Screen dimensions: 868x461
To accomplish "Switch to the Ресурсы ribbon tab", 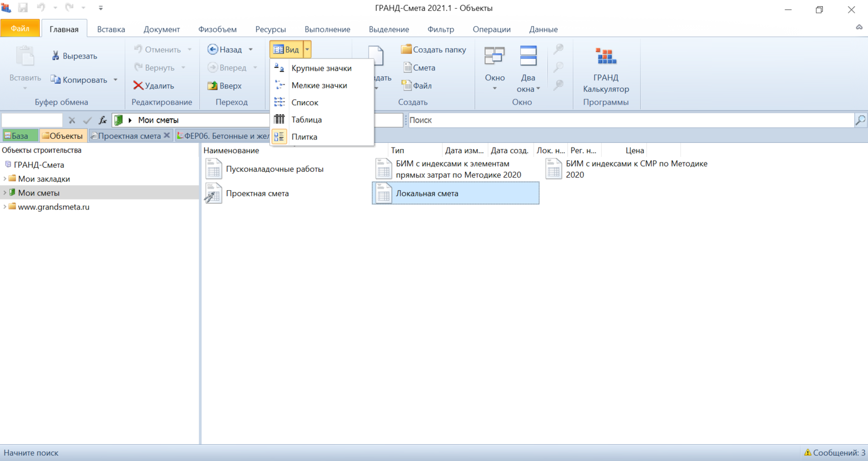I will click(x=271, y=29).
